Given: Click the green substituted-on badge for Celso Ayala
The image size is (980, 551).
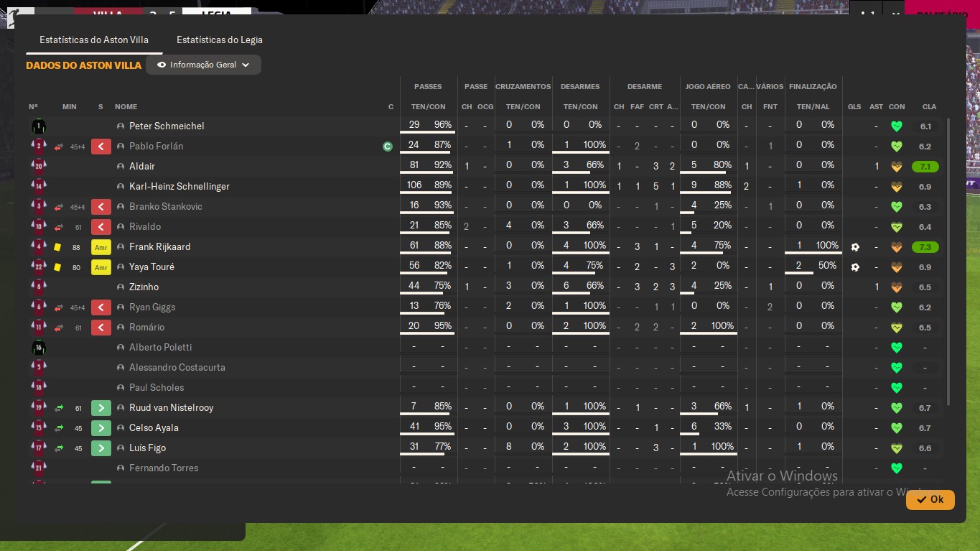Looking at the screenshot, I should pos(101,428).
